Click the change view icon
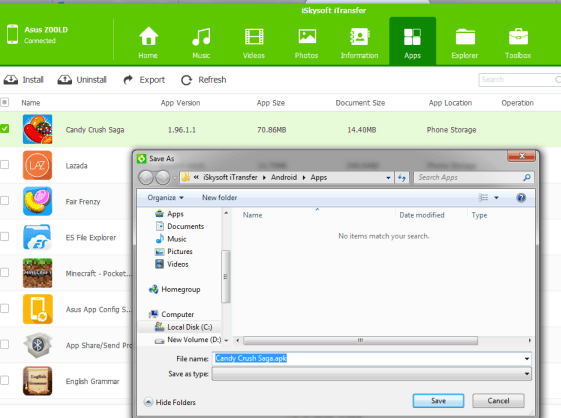 [483, 198]
